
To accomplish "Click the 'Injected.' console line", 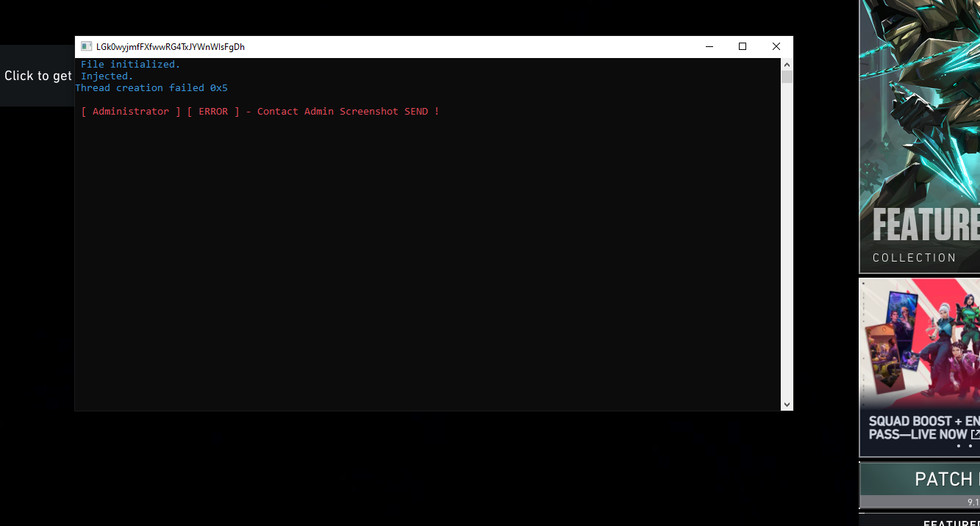I will click(107, 76).
